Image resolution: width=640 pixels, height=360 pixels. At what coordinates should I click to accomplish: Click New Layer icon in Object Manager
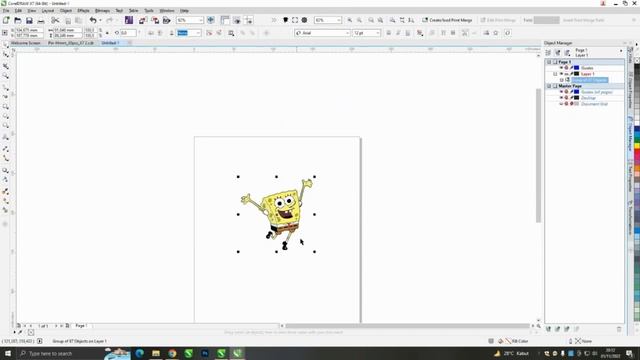[x=548, y=329]
